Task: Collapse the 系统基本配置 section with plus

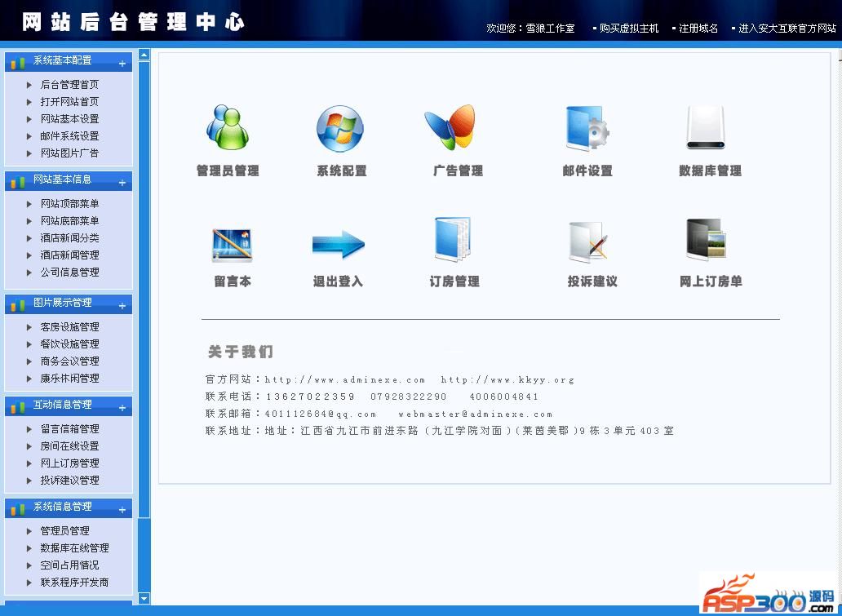Action: [x=122, y=64]
